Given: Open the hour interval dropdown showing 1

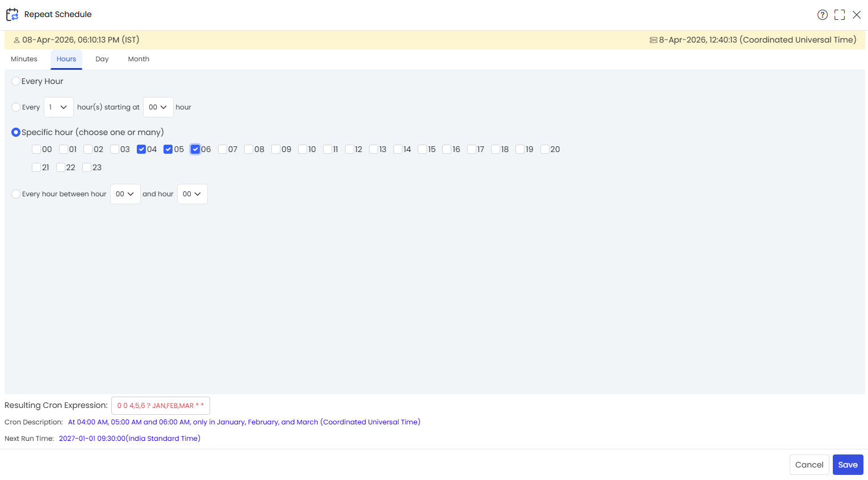Looking at the screenshot, I should (58, 107).
